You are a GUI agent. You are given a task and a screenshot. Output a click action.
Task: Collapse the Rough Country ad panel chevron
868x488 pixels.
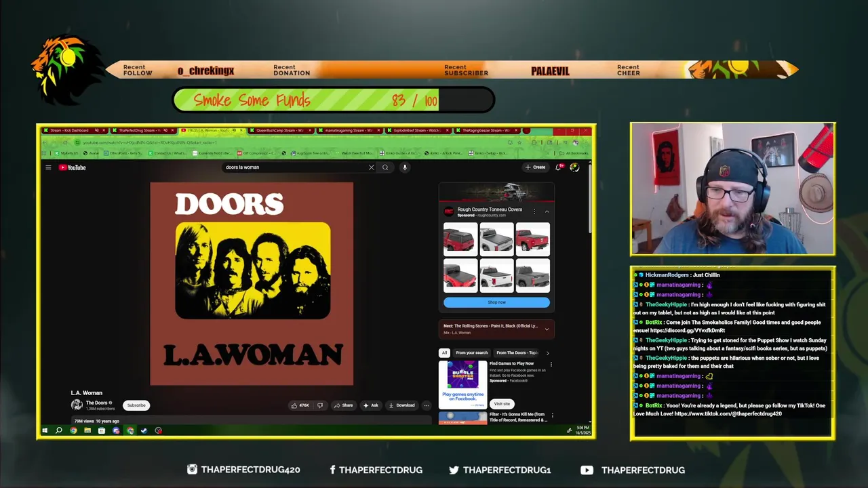(x=547, y=211)
